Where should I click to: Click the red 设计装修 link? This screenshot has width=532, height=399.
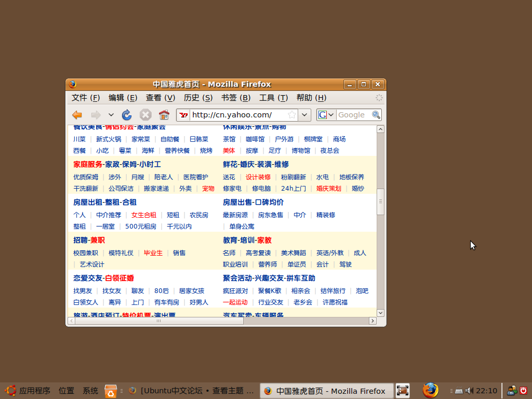pyautogui.click(x=258, y=177)
